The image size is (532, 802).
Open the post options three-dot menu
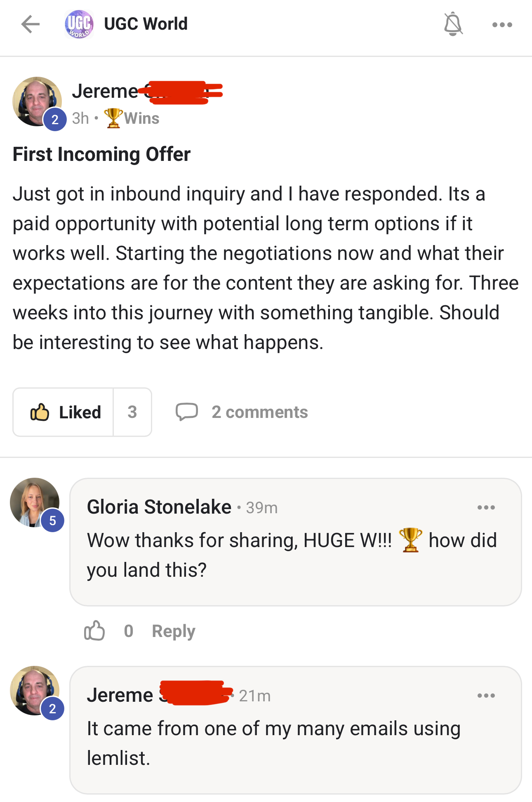502,25
